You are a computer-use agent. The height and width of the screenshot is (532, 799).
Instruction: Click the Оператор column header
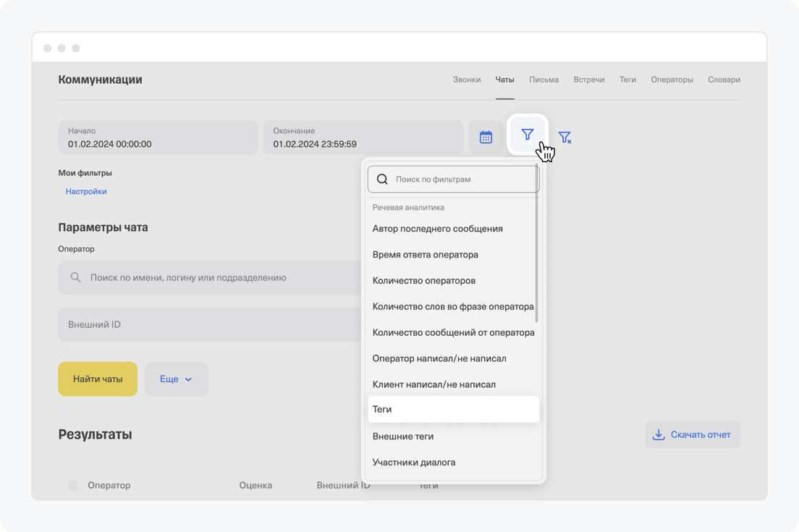[x=109, y=486]
